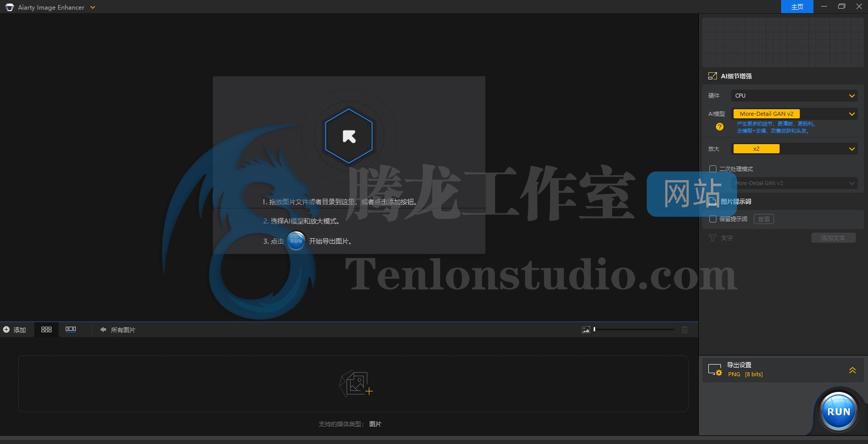This screenshot has height=444, width=868.
Task: Click the 文字 text tool icon
Action: (712, 238)
